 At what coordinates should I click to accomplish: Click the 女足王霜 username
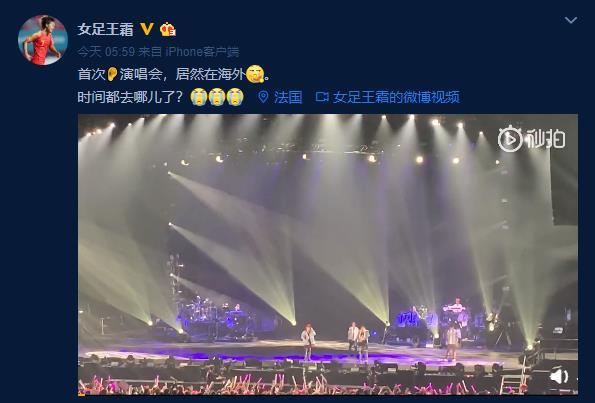(105, 29)
